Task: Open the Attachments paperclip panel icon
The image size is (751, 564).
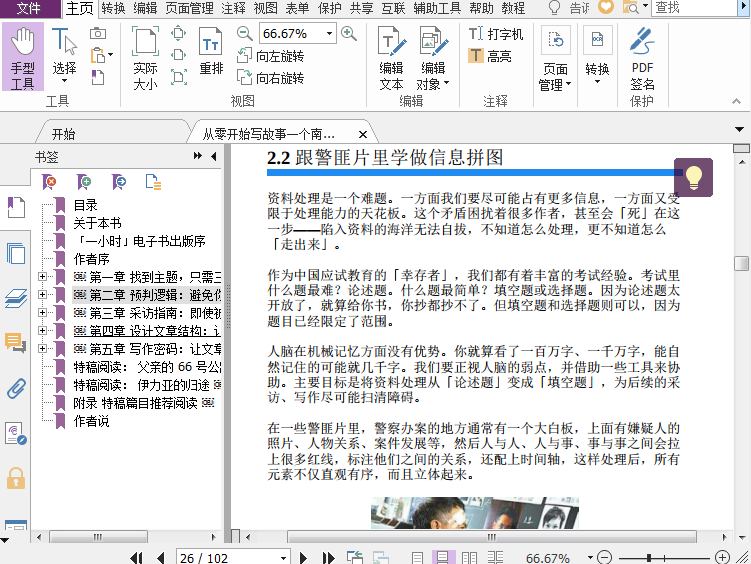Action: (16, 389)
